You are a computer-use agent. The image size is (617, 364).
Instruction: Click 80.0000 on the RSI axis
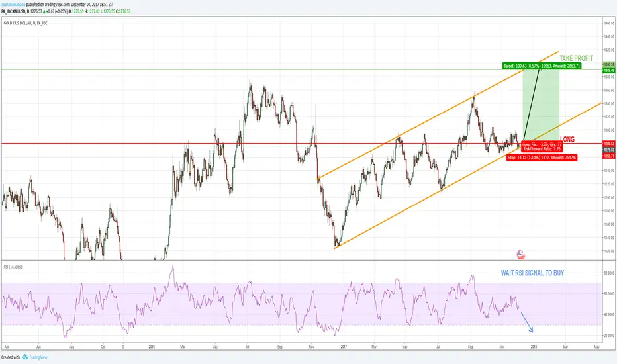(609, 273)
